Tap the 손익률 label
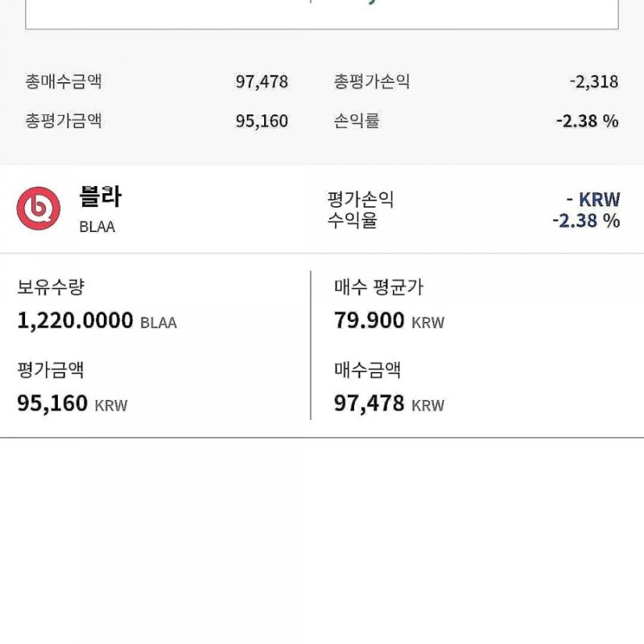Screen dimensions: 644x644 [x=357, y=120]
